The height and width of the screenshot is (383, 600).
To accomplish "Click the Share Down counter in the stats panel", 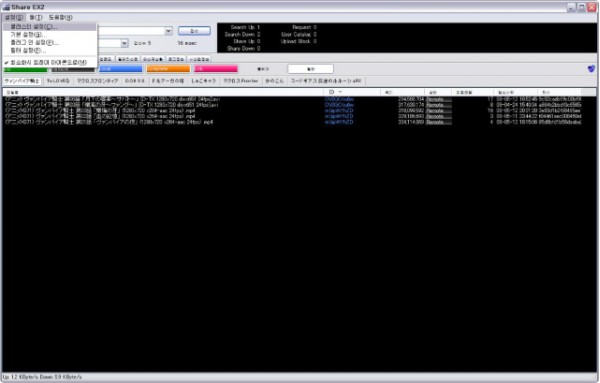I will [244, 49].
